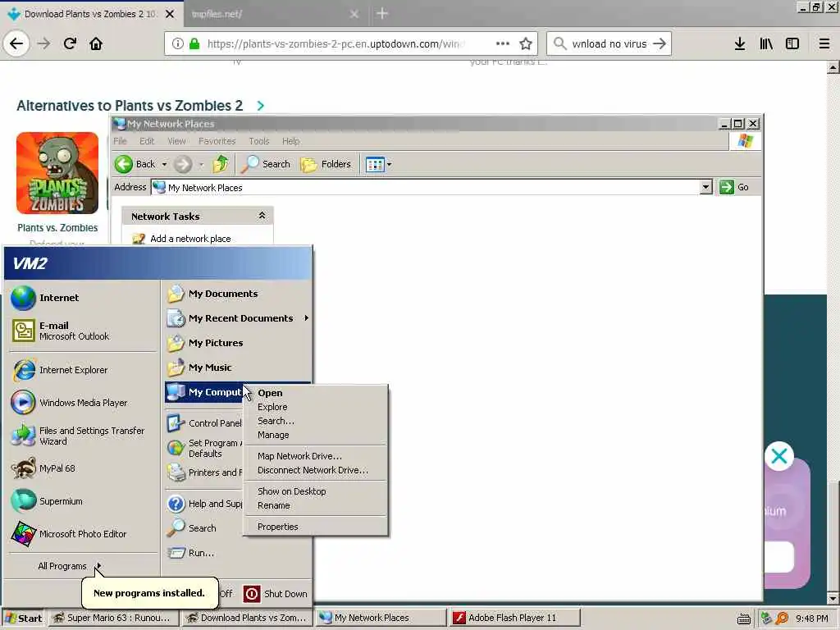Open File menu in My Network Places

120,141
